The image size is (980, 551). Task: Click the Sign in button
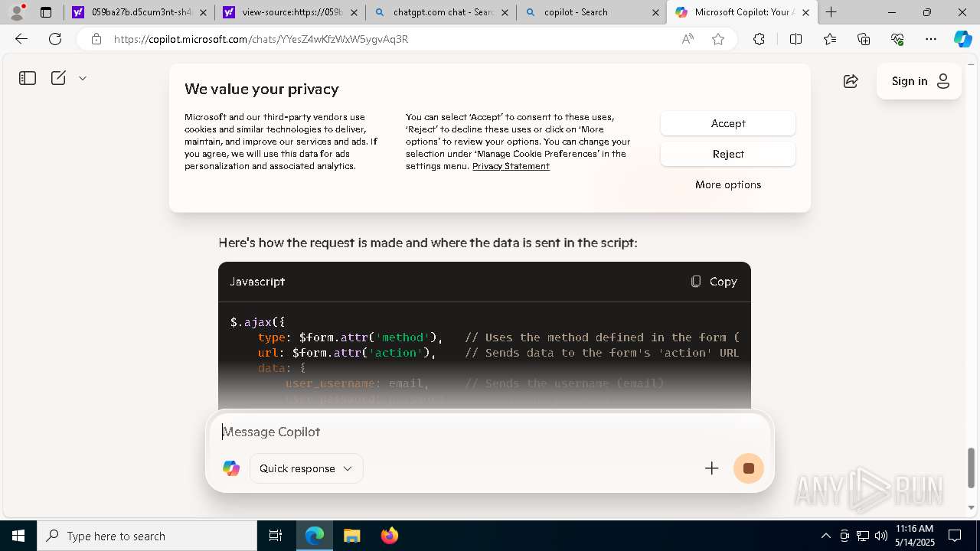coord(919,81)
